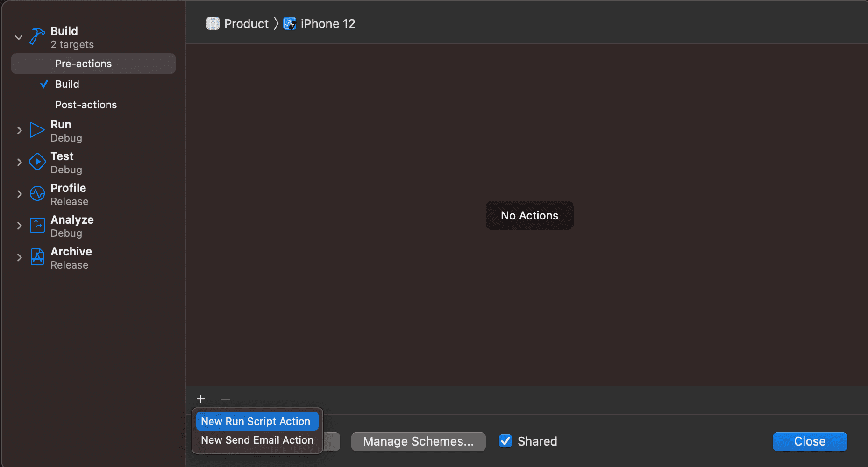Choose New Send Email Action
This screenshot has width=868, height=467.
coord(257,440)
